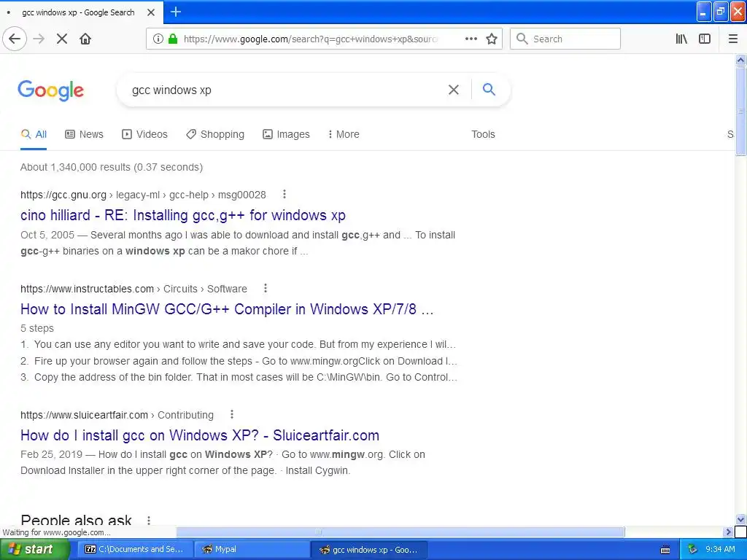This screenshot has width=747, height=560.
Task: Click the 9:34 AM taskbar clock
Action: tap(720, 549)
